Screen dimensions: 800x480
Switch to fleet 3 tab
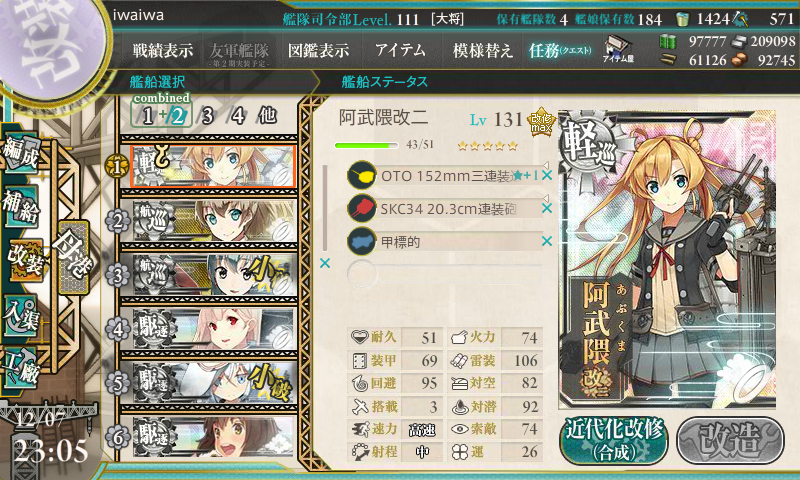[x=207, y=116]
